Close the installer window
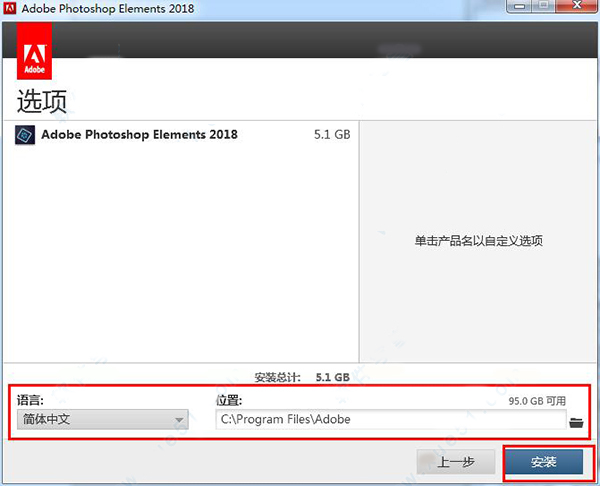This screenshot has height=486, width=600. point(576,6)
